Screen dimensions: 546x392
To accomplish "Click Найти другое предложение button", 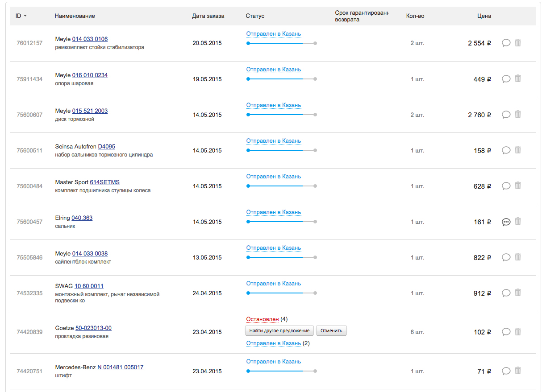I will (279, 330).
